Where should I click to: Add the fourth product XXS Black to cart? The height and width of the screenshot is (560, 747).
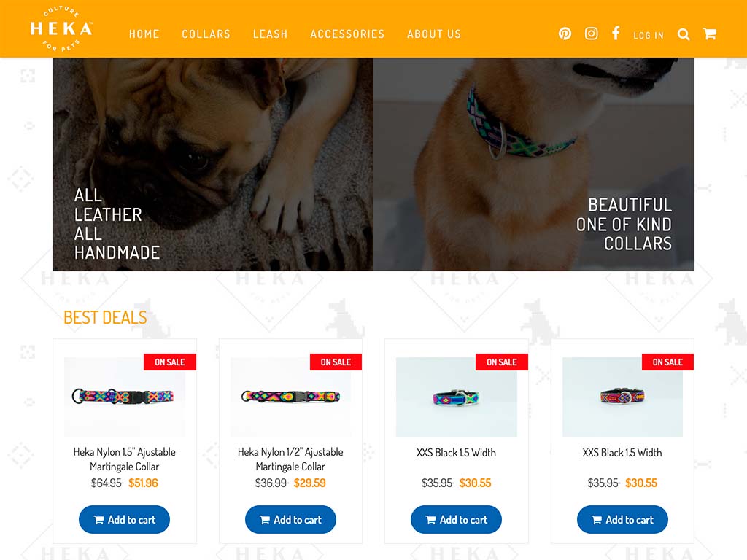click(622, 519)
